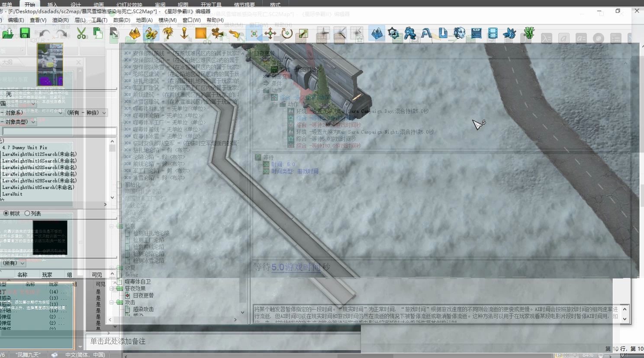Select the paths layer arrow icon

click(234, 33)
